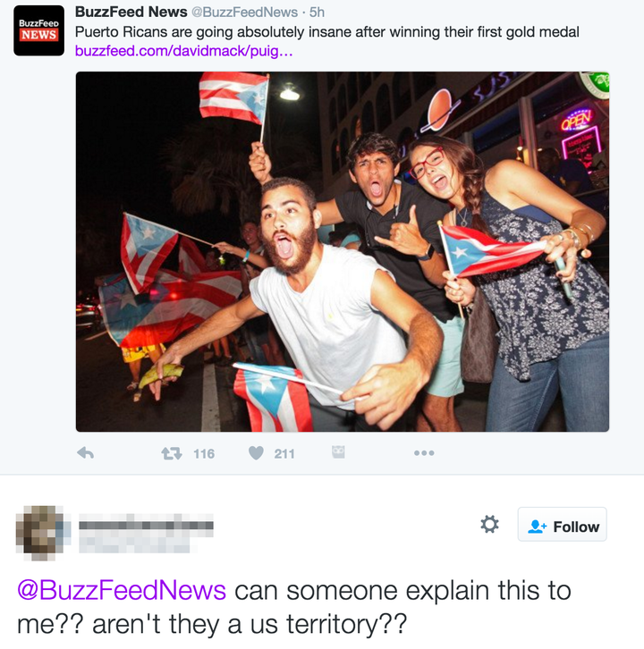View the 116 retweets count

tap(204, 454)
